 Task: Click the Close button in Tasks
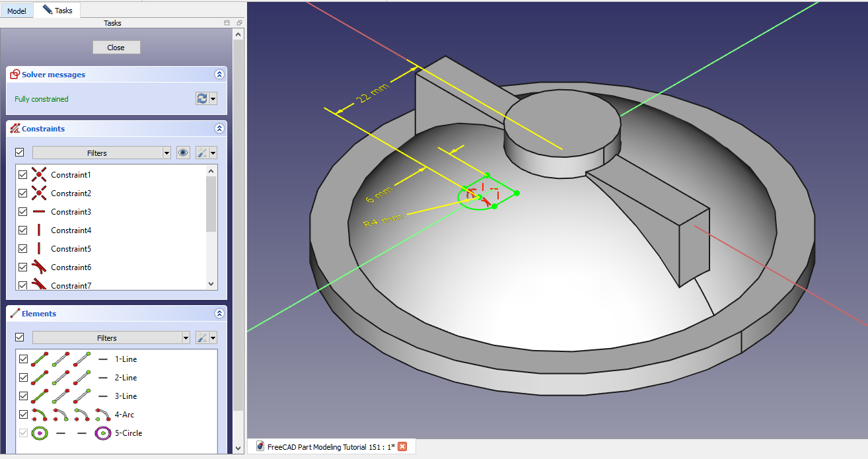click(116, 47)
